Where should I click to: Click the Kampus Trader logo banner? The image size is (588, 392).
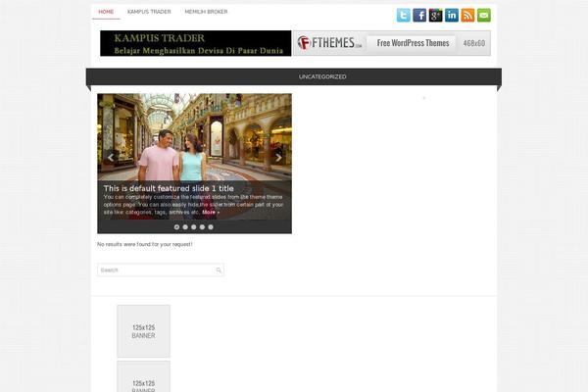click(196, 43)
